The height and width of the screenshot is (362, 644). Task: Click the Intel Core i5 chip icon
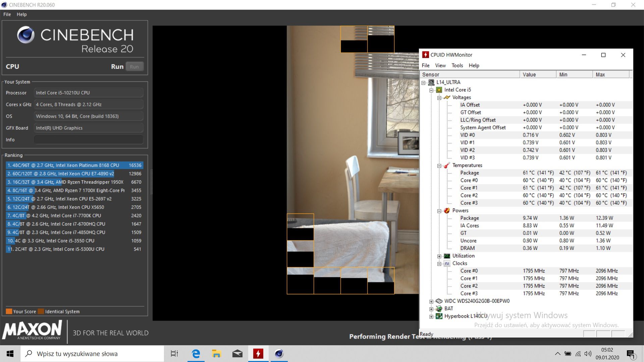pos(439,90)
